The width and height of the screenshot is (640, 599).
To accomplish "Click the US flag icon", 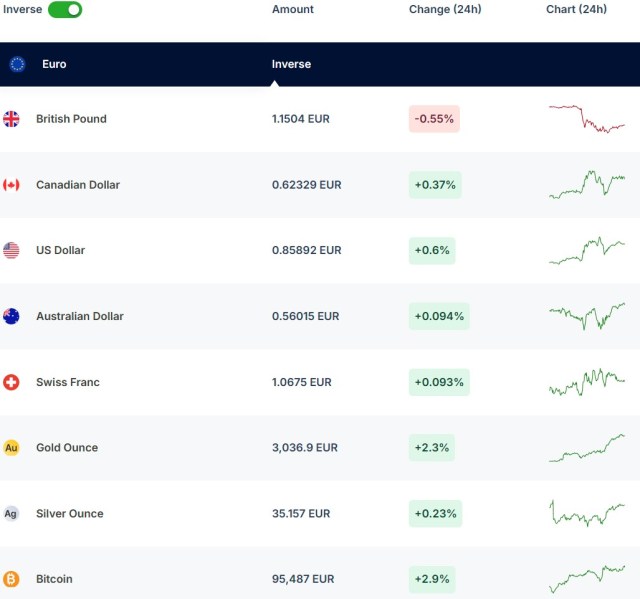I will coord(11,250).
